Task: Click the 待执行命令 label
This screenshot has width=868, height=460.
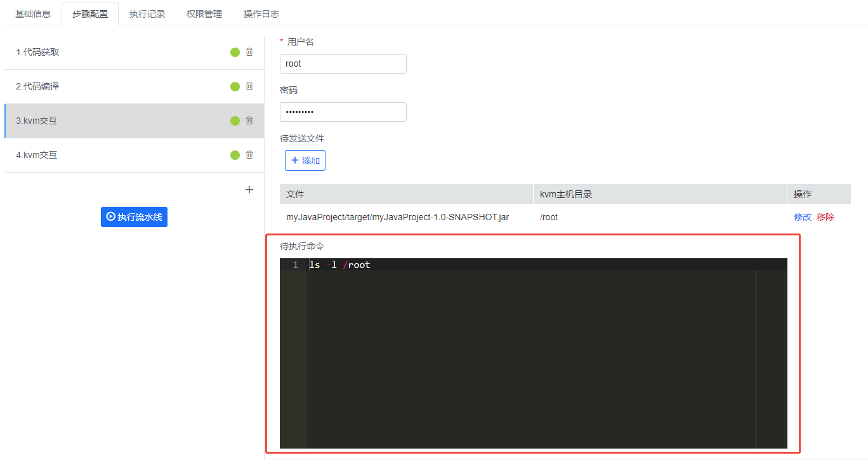Action: click(x=302, y=246)
